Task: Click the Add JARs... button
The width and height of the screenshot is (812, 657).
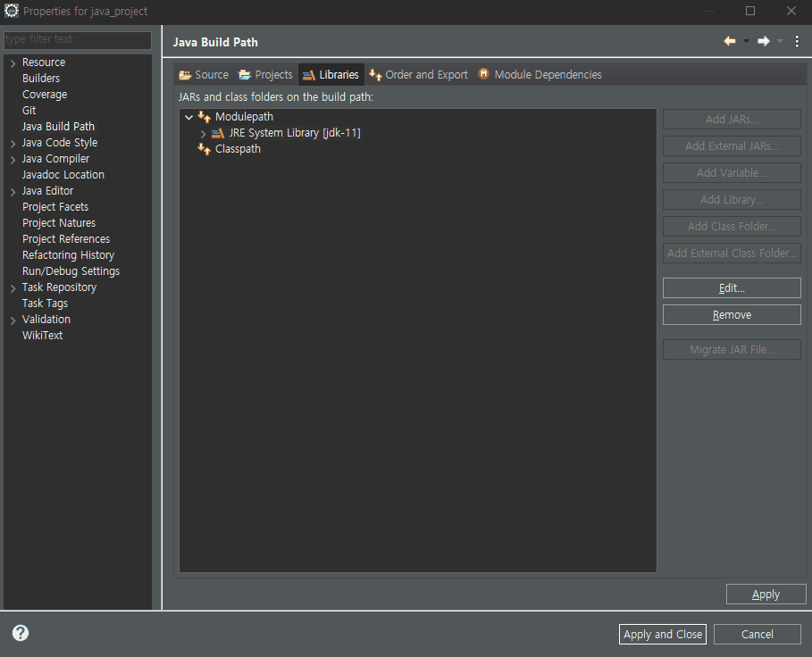Action: point(732,119)
